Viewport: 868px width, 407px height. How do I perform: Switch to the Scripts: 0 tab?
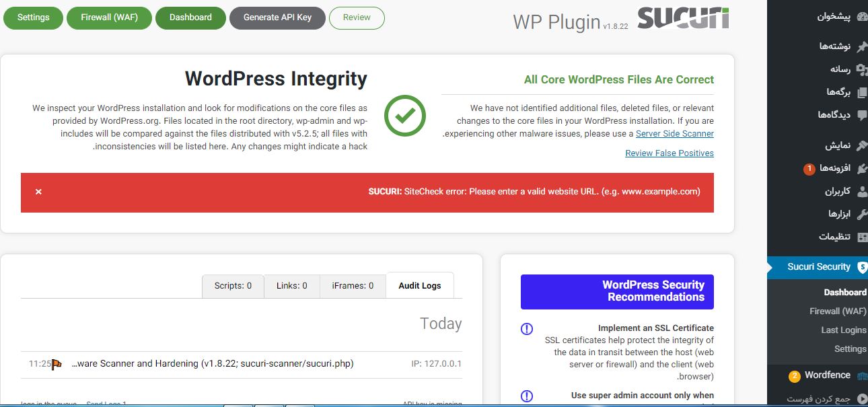233,286
